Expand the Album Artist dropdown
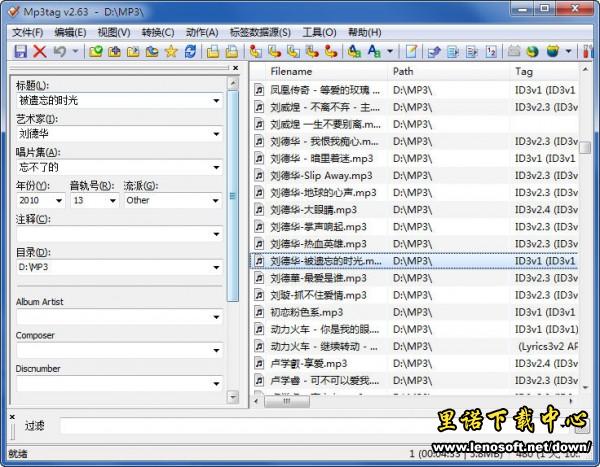 point(216,317)
